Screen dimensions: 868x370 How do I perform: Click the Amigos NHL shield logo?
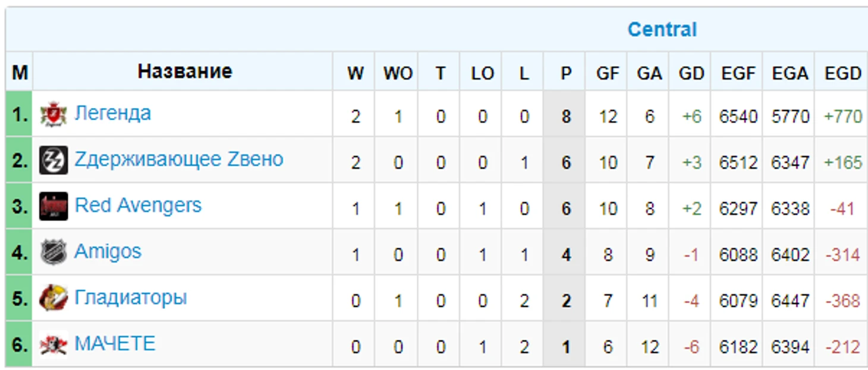[x=54, y=253]
